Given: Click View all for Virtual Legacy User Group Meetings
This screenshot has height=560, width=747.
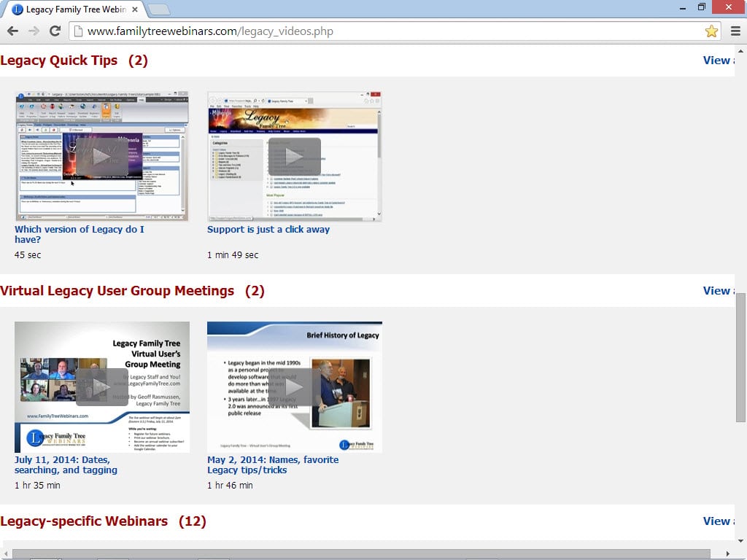Looking at the screenshot, I should pyautogui.click(x=719, y=291).
